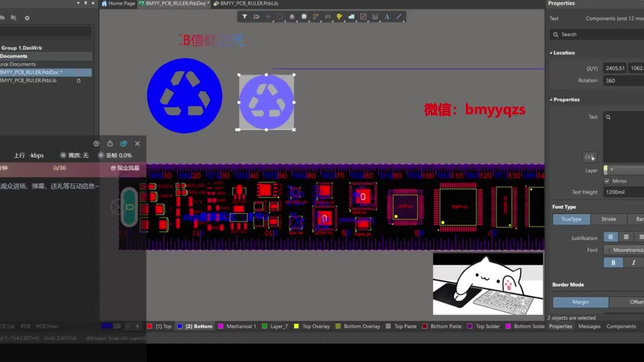Activate the interactive routing tool
This screenshot has width=644, height=362.
pyautogui.click(x=316, y=17)
